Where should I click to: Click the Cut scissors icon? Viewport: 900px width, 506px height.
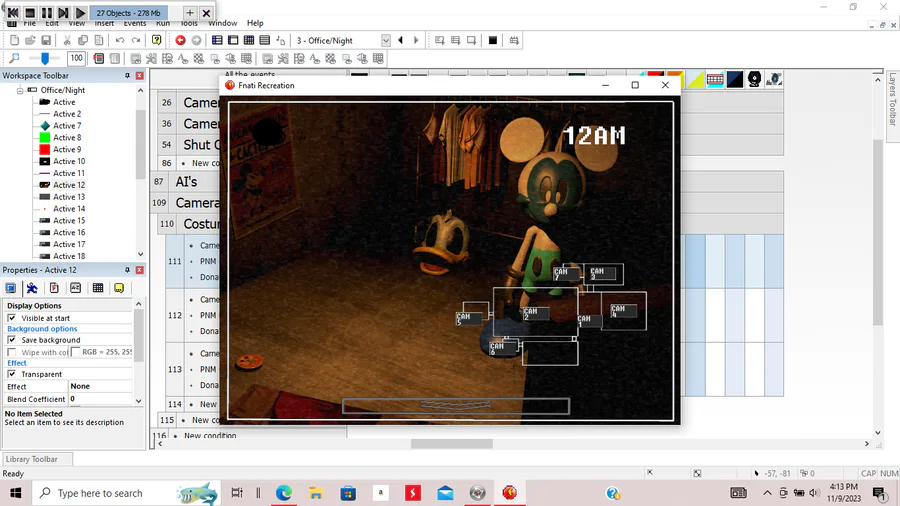(x=67, y=40)
